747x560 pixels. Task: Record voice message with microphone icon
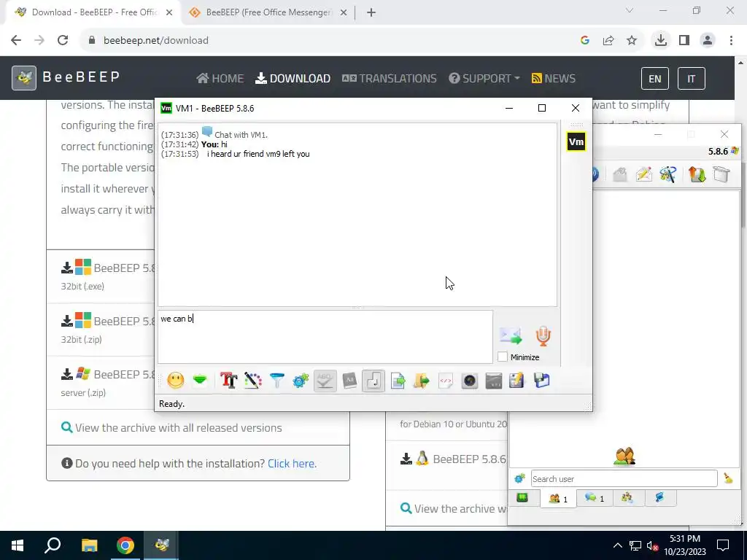pos(543,335)
